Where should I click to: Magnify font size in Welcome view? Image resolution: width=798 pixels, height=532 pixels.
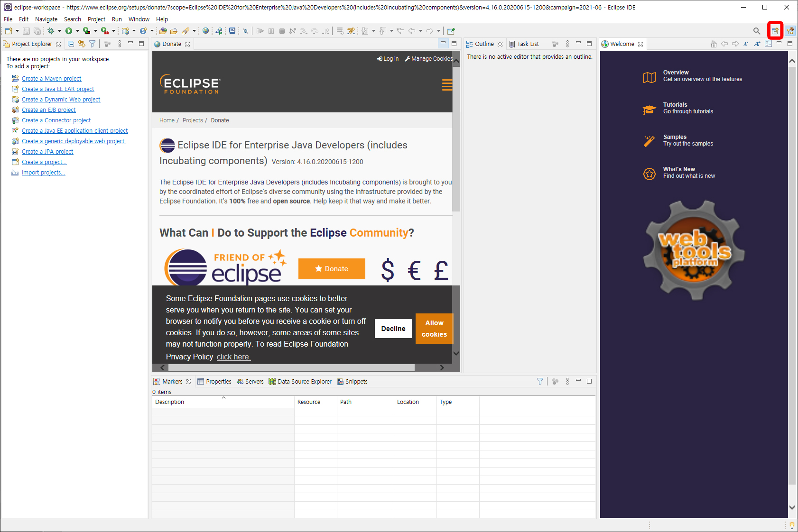tap(757, 44)
